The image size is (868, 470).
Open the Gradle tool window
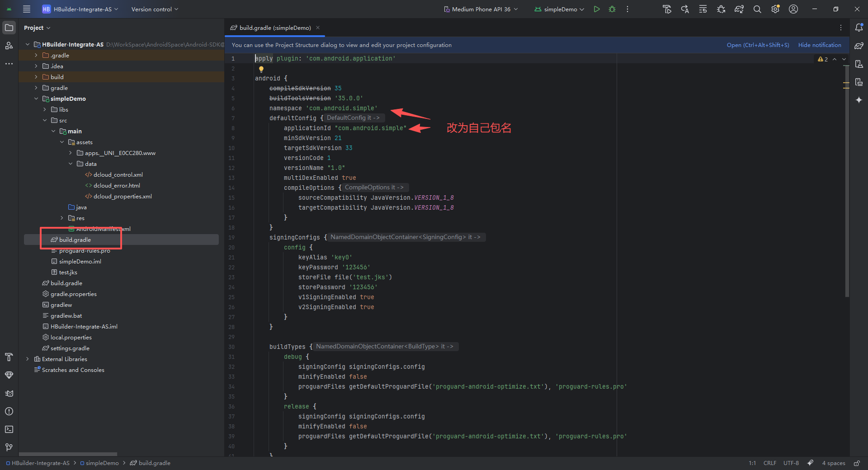859,46
